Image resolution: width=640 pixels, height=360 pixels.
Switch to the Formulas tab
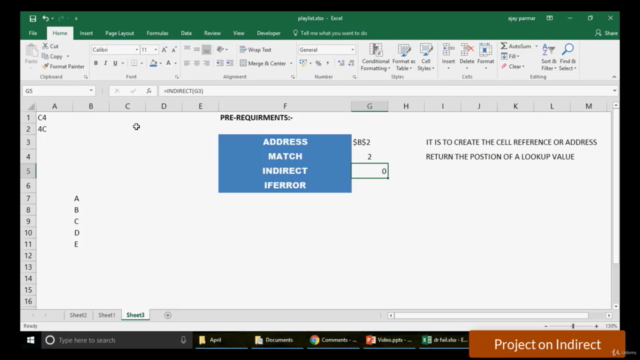[x=157, y=33]
